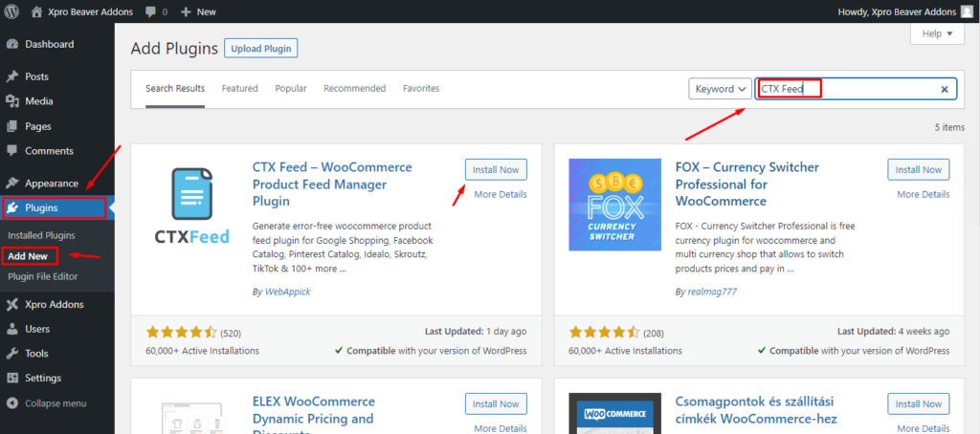View More Details for Csomagpontok plugin
980x434 pixels.
[924, 428]
